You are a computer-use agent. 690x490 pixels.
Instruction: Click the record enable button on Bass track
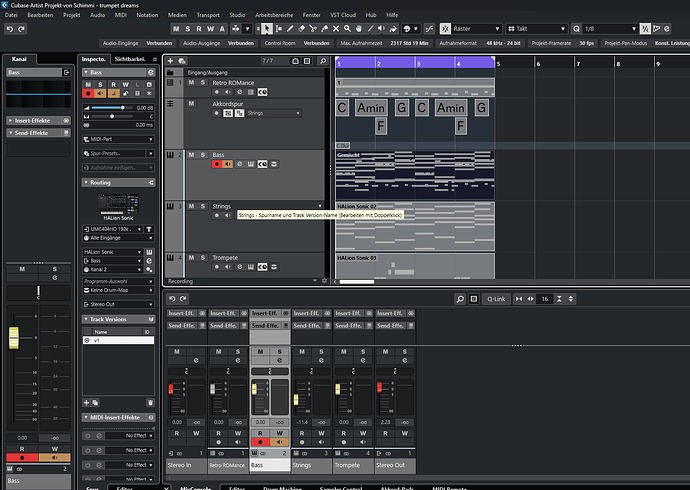(x=217, y=164)
